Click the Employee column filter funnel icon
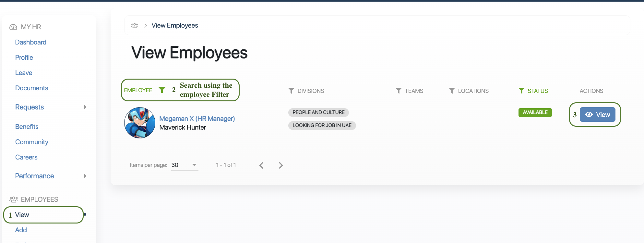Screen dimensions: 644x243 [162, 90]
